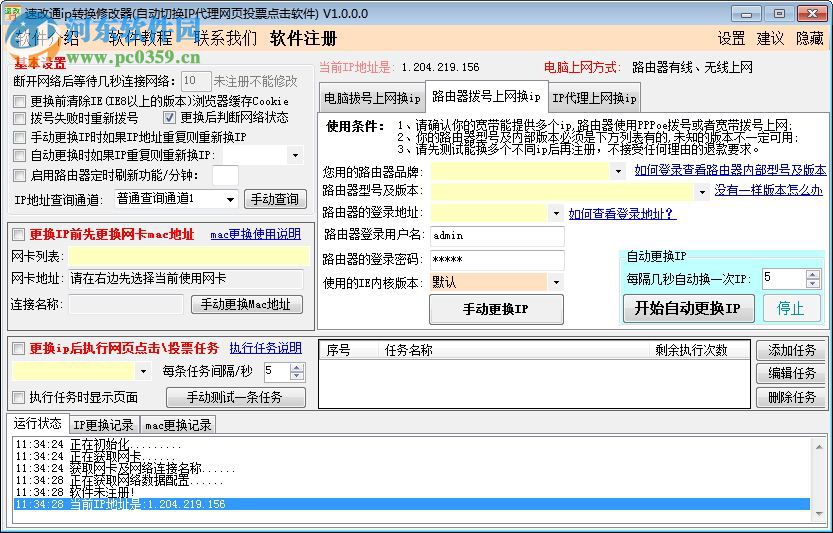Expand the dropdown after 自动更换时如果IP重复则重新换IP
The image size is (833, 533).
(295, 156)
